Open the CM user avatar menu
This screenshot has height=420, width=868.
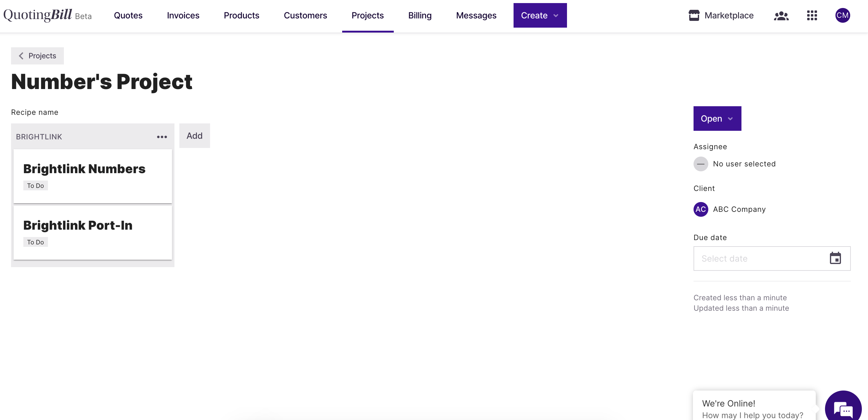842,15
